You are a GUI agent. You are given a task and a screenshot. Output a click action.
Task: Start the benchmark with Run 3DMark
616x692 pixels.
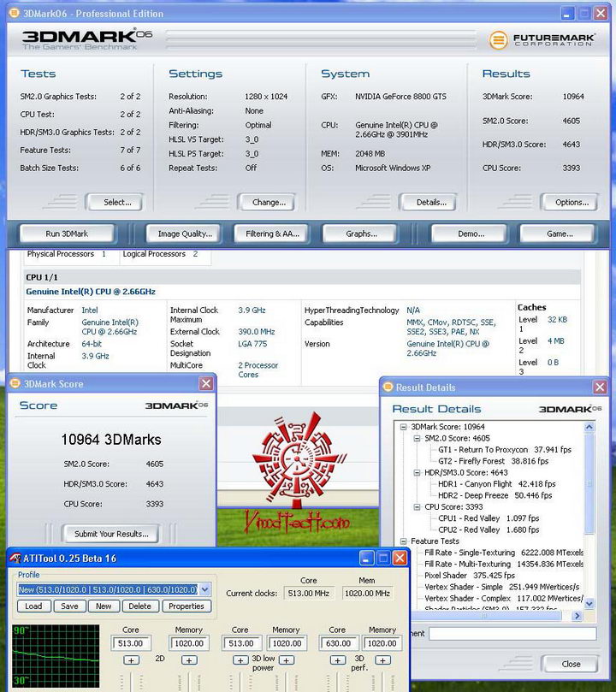coord(67,234)
